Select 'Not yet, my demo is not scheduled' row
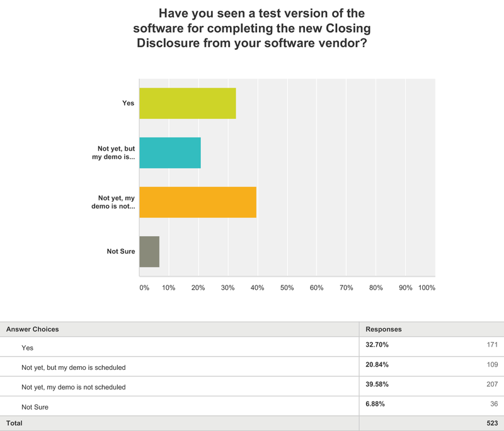Image resolution: width=504 pixels, height=431 pixels. tap(73, 387)
